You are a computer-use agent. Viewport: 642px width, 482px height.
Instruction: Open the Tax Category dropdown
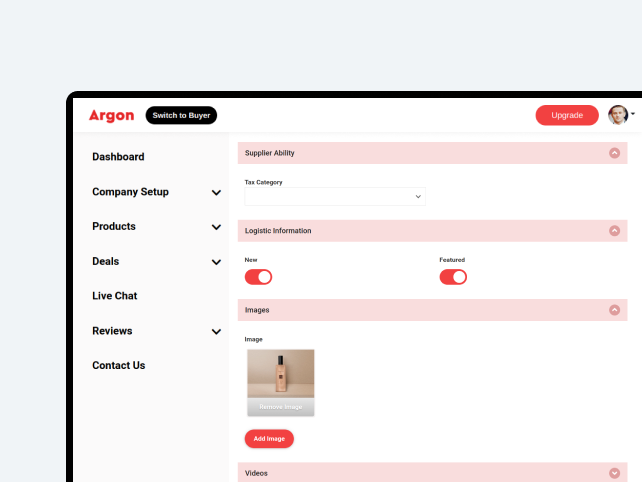pyautogui.click(x=335, y=197)
